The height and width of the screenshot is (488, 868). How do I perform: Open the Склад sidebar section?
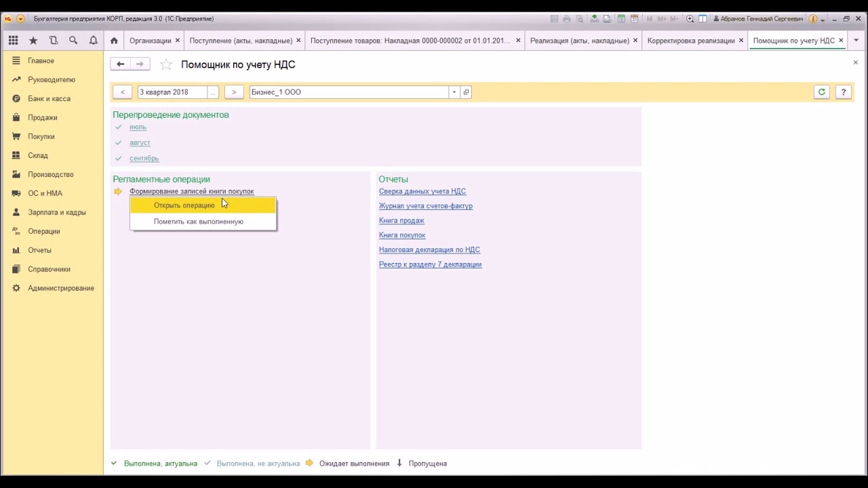[x=53, y=156]
